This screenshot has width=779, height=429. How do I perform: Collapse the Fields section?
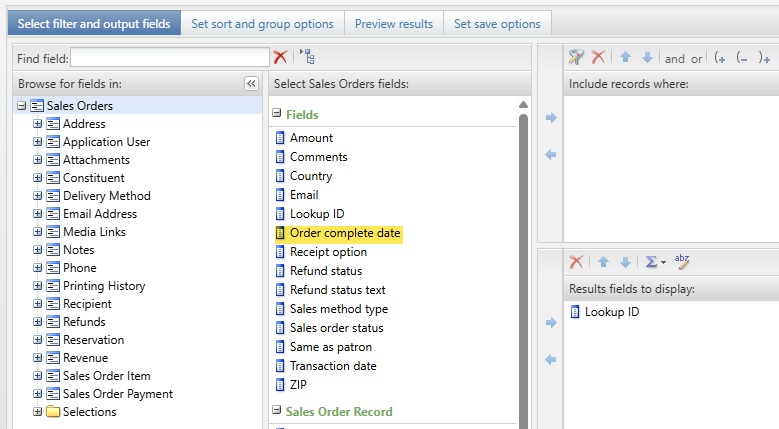tap(277, 115)
